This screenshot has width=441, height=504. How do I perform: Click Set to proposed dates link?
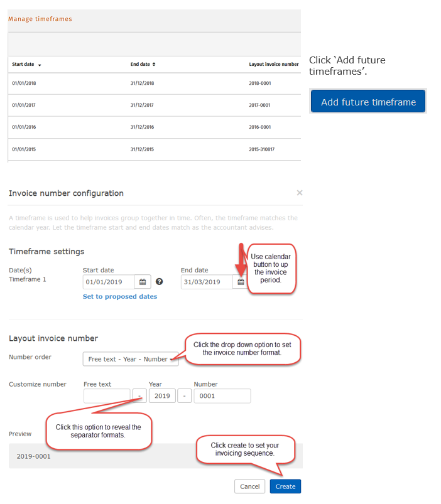[120, 296]
